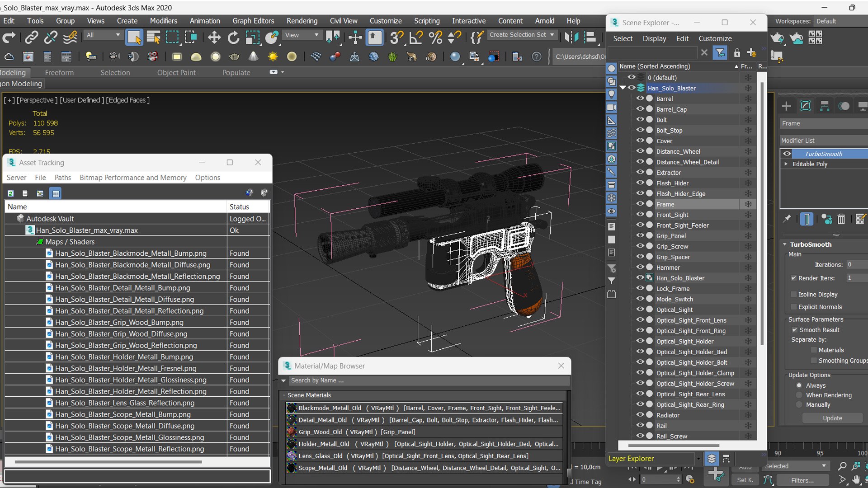Open Paths menu in Asset Tracking
868x488 pixels.
pyautogui.click(x=63, y=178)
